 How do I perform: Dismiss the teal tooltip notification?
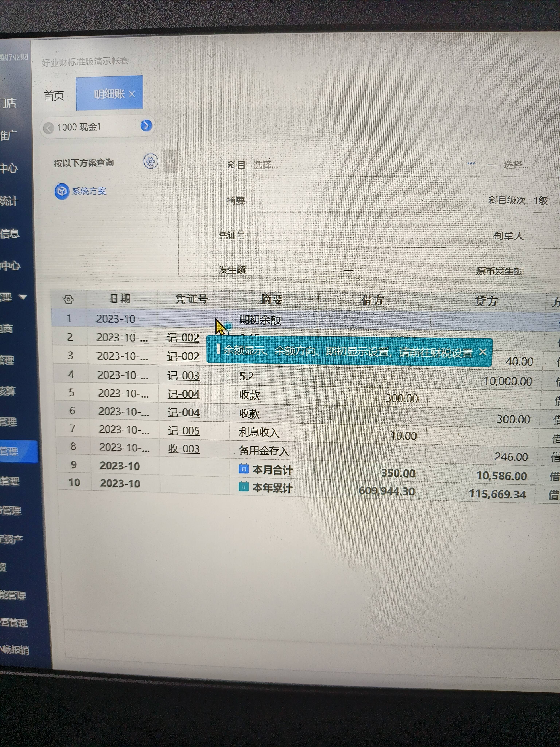(483, 352)
